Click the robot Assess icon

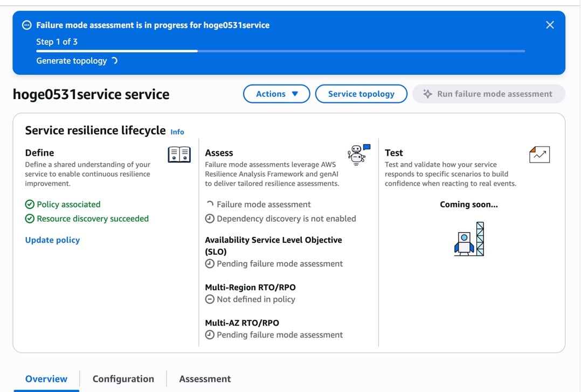(x=358, y=155)
